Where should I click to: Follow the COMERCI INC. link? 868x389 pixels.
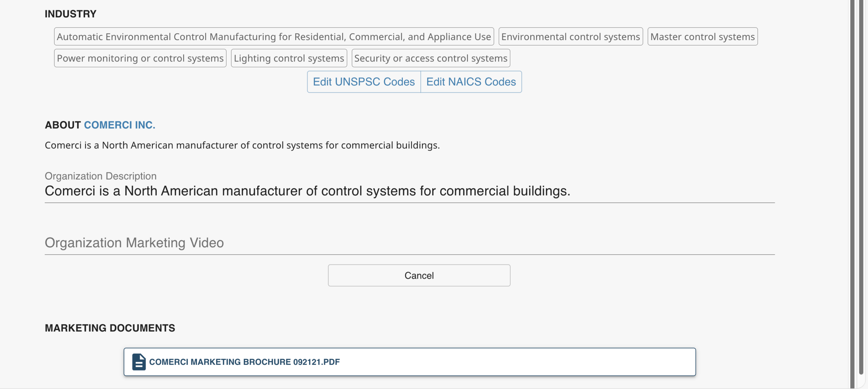point(119,125)
